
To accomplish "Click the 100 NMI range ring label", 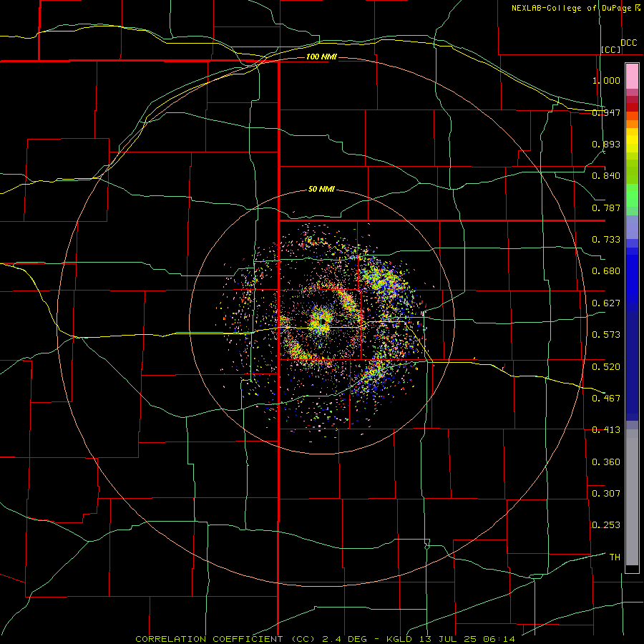I will tap(321, 57).
